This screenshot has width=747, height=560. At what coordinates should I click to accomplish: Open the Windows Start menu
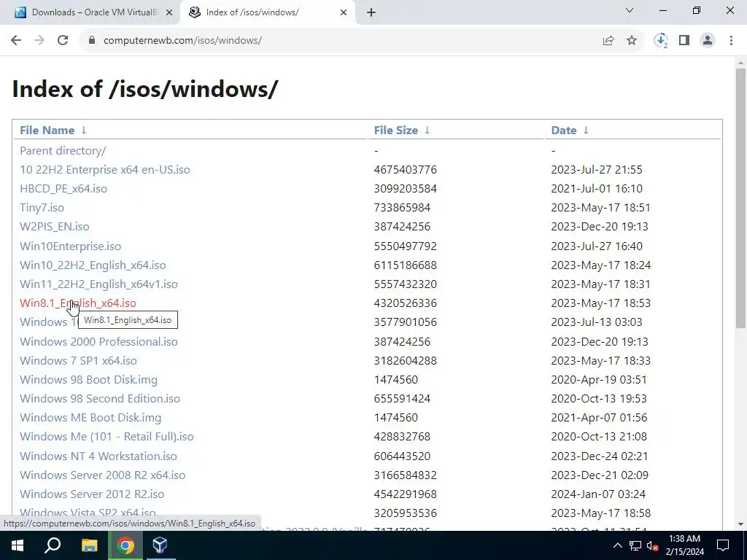click(18, 545)
